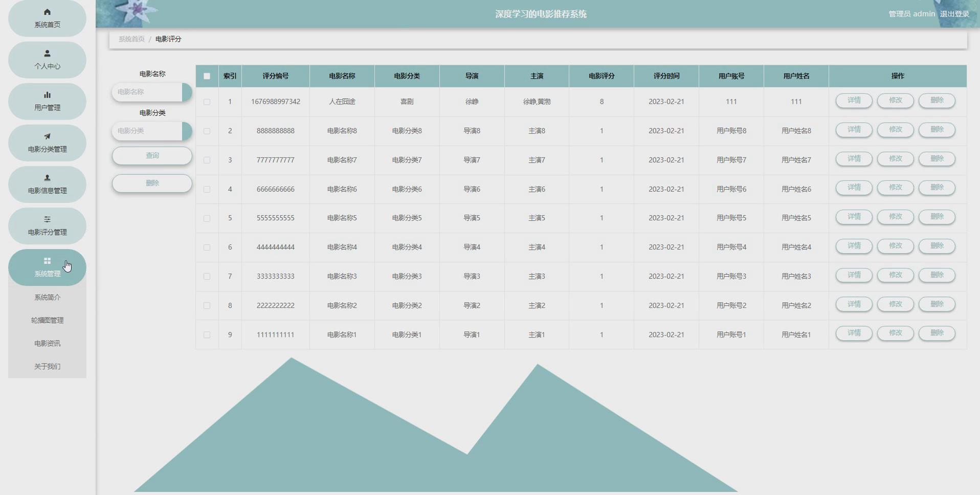Select checkbox for row 8888888888

tap(207, 131)
